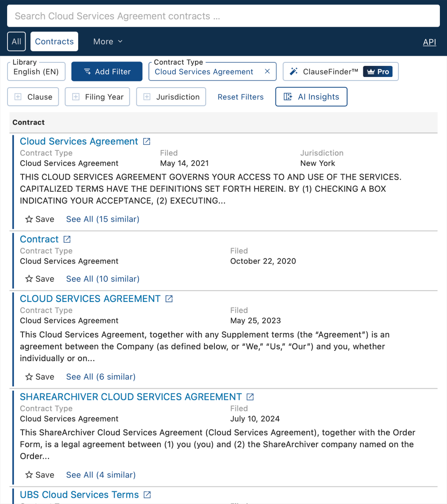The image size is (447, 504).
Task: Open Cloud Services Agreement via its external link icon
Action: [x=146, y=141]
